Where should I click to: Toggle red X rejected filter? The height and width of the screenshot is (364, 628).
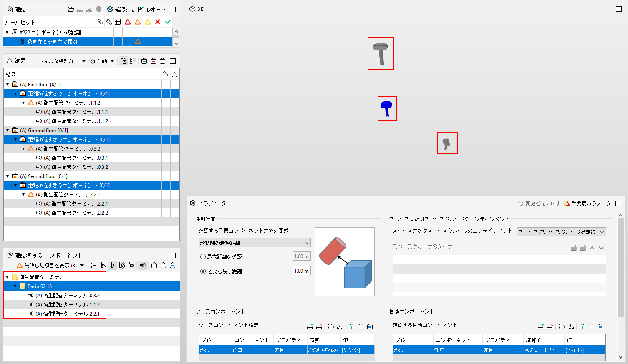(158, 22)
